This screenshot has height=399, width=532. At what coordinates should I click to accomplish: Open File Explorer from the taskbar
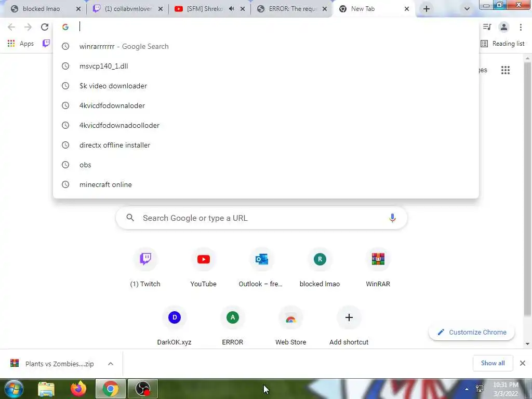click(46, 389)
